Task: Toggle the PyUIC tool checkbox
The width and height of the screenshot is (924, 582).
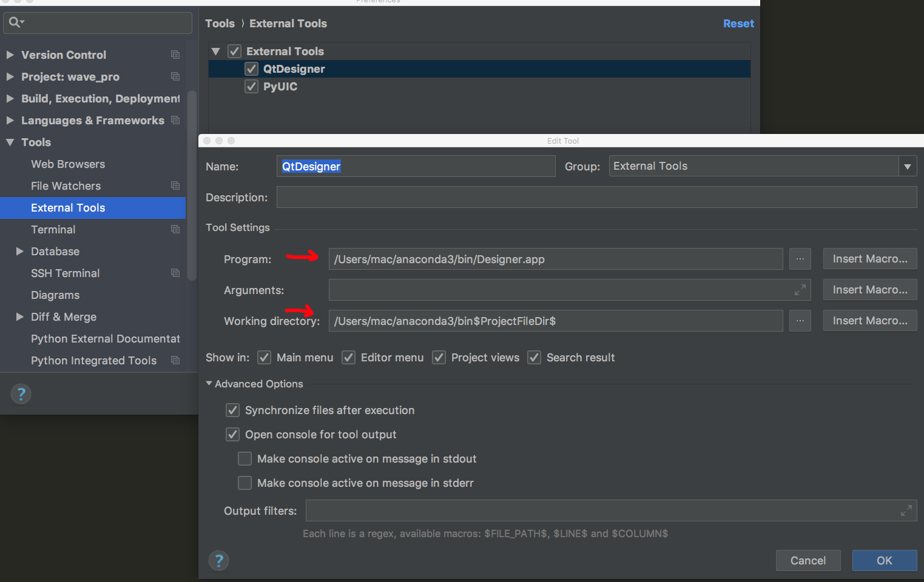Action: [x=251, y=87]
